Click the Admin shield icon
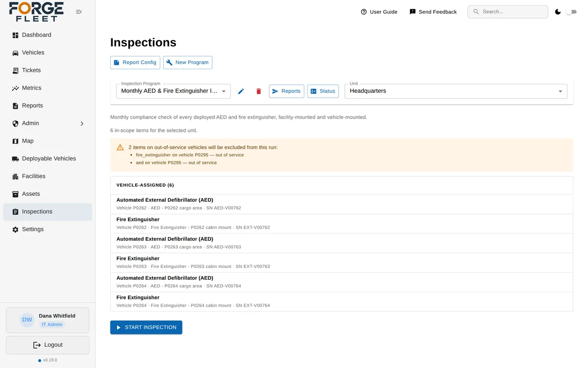The width and height of the screenshot is (588, 368). 15,124
